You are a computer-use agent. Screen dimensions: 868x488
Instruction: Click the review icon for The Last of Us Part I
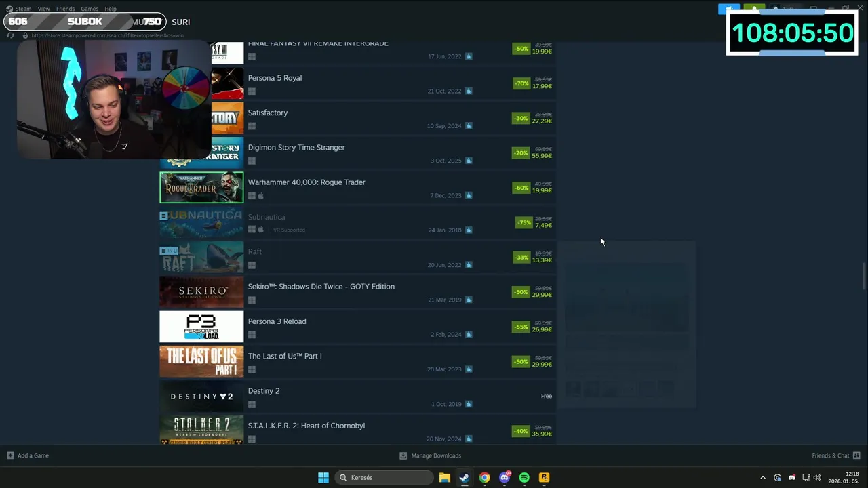click(x=469, y=369)
